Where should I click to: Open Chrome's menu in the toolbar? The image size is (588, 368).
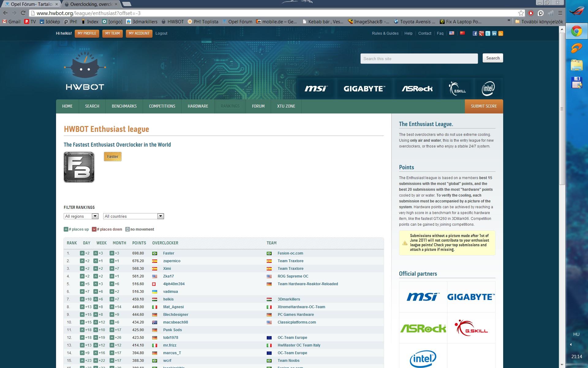click(560, 13)
